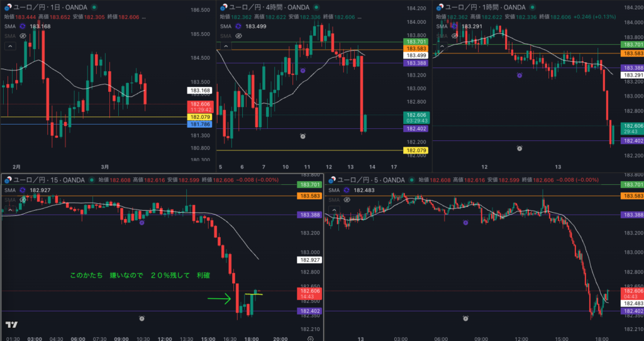
Task: Show the hidden SMA on the 1日 chart
Action: 23,36
